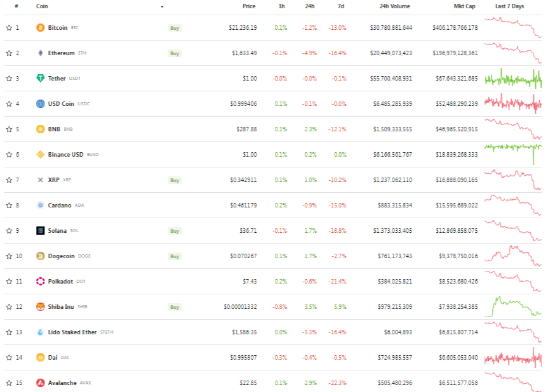Click the blue USD Coin logo icon

pyautogui.click(x=41, y=103)
